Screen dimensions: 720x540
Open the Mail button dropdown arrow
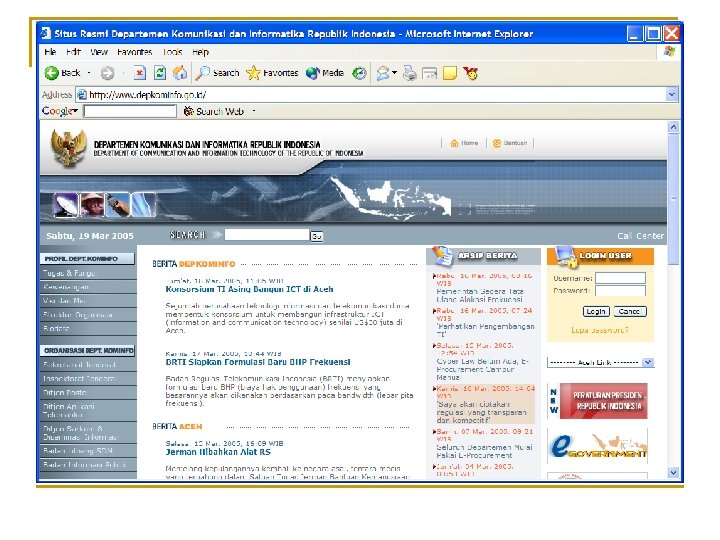point(394,73)
